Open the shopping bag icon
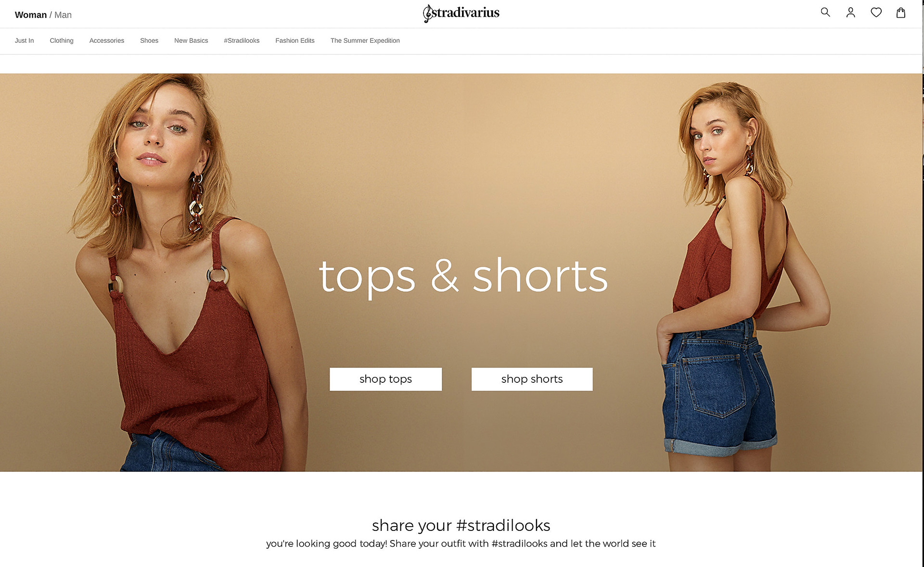 [901, 13]
